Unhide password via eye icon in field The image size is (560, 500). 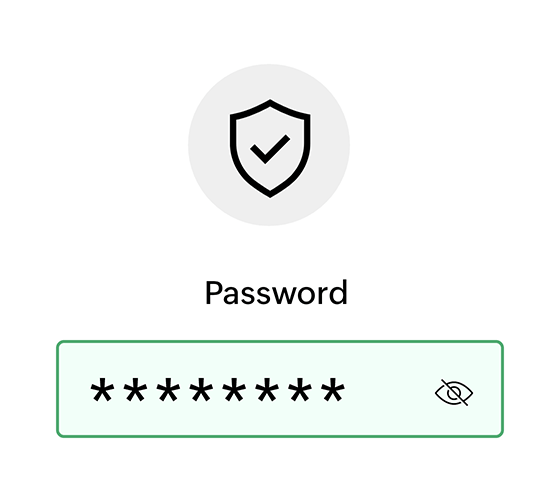tap(454, 392)
